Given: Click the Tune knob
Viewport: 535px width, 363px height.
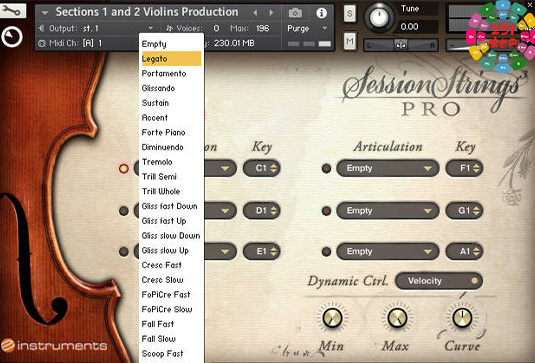Looking at the screenshot, I should (379, 18).
